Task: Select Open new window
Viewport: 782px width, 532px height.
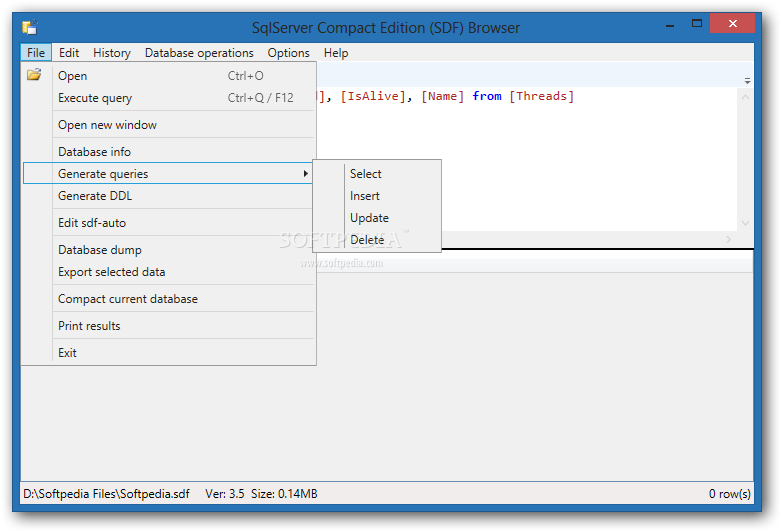Action: [x=169, y=125]
